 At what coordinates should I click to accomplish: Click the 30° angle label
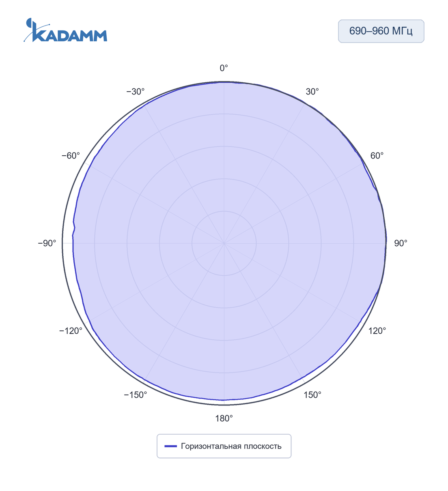312,92
